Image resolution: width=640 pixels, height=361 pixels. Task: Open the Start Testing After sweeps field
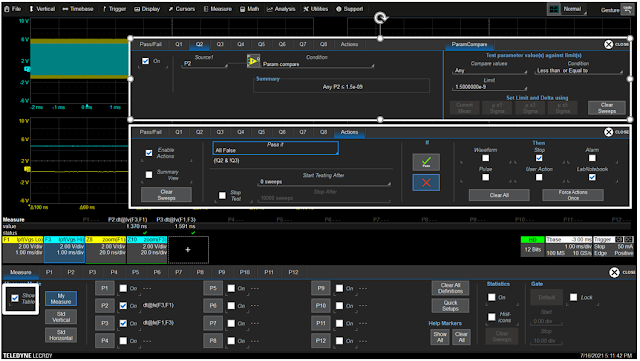324,182
